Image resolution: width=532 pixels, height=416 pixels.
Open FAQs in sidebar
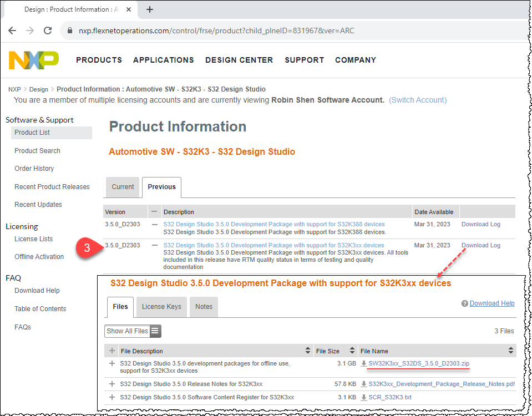tap(23, 327)
